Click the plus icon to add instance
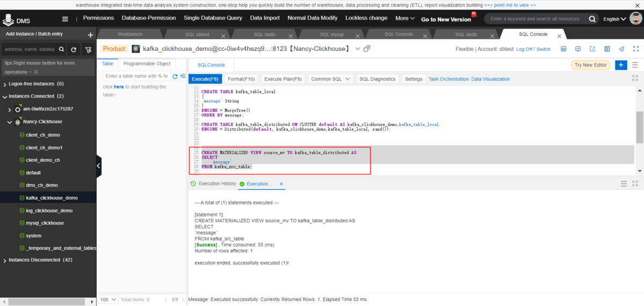The width and height of the screenshot is (644, 306). [90, 35]
